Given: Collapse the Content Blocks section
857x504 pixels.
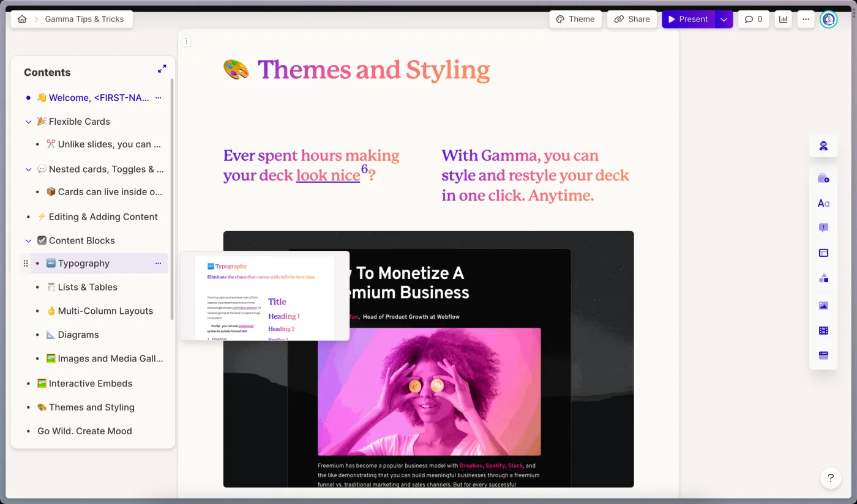Looking at the screenshot, I should coord(28,241).
